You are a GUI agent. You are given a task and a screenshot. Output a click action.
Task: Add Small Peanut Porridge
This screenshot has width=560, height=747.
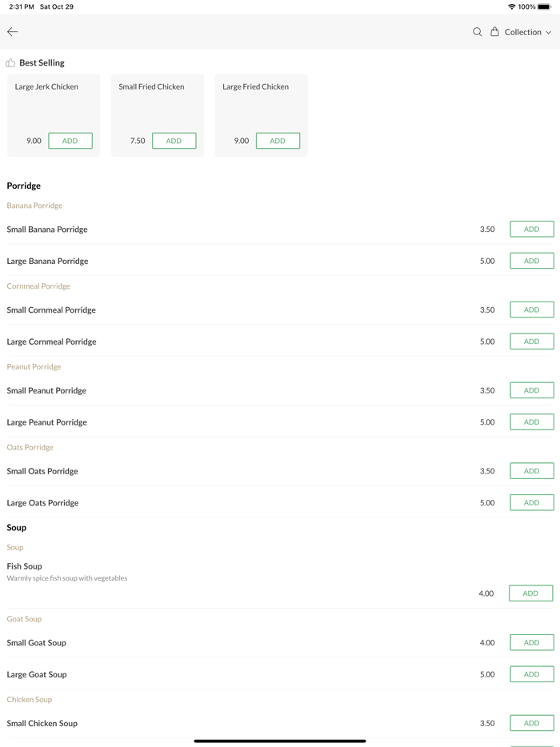[x=531, y=390]
